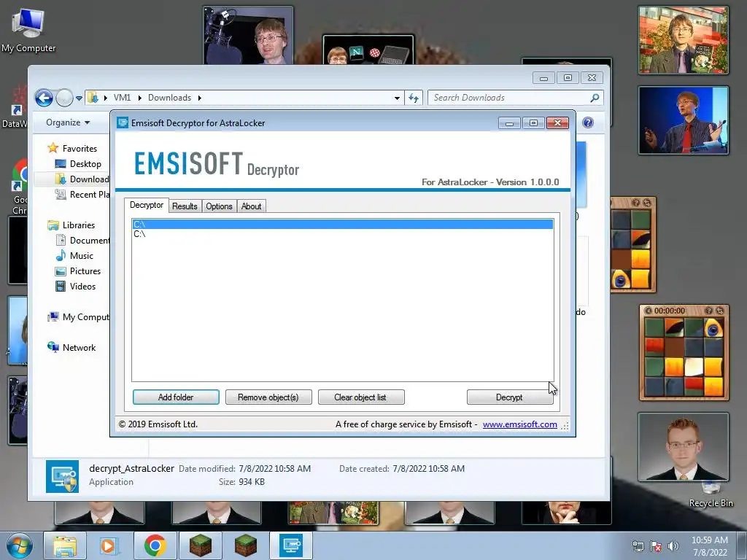Expand the address bar history dropdown
The image size is (747, 560).
pyautogui.click(x=397, y=98)
